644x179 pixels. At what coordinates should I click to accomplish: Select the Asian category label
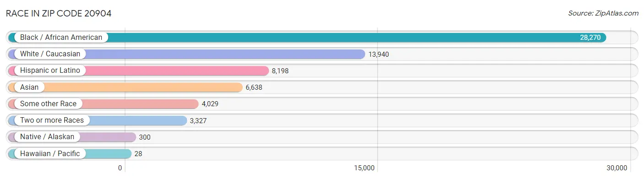pyautogui.click(x=29, y=87)
